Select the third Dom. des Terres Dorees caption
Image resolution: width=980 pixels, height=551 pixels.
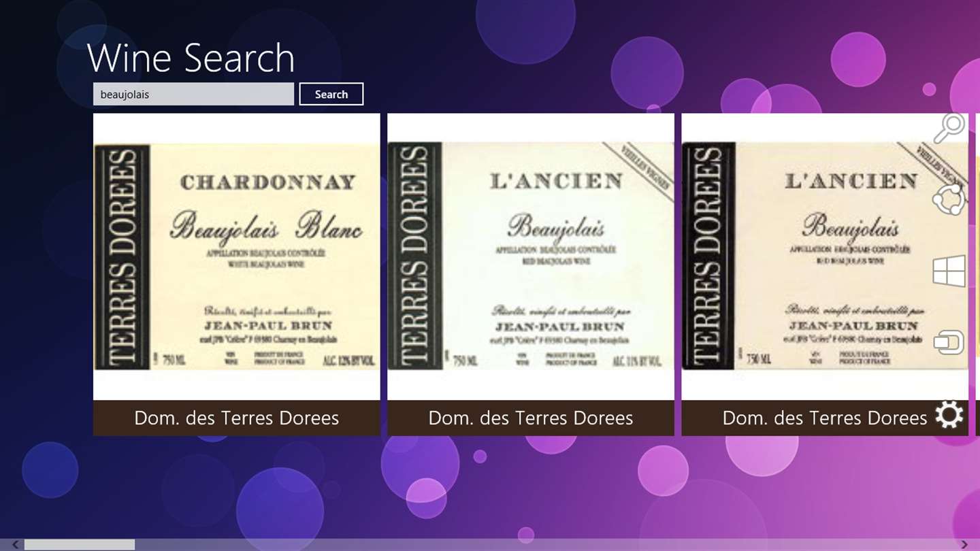click(825, 418)
